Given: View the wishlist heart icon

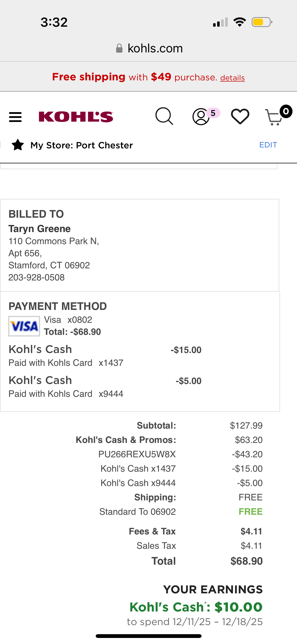Looking at the screenshot, I should coord(240,116).
